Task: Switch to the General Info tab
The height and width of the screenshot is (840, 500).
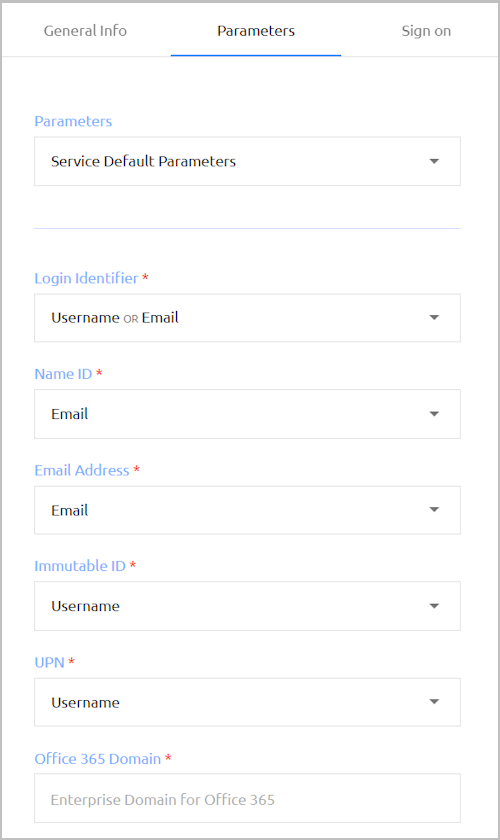Action: click(85, 31)
